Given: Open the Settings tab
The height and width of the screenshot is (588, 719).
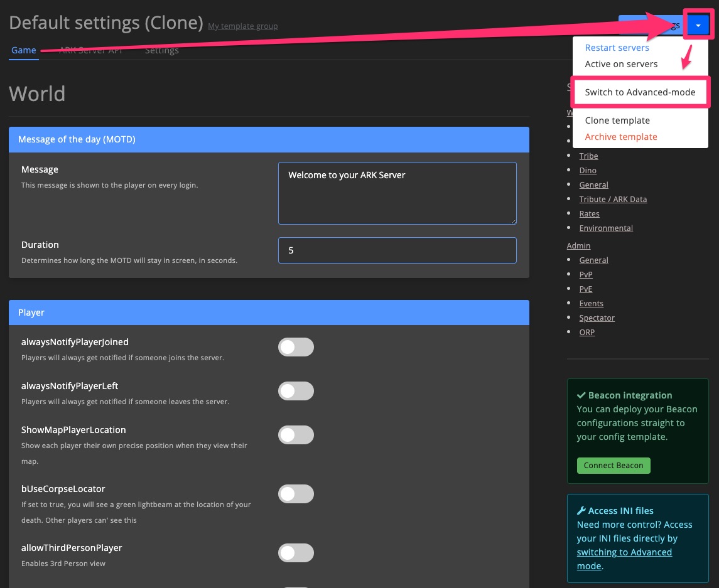Looking at the screenshot, I should tap(161, 50).
